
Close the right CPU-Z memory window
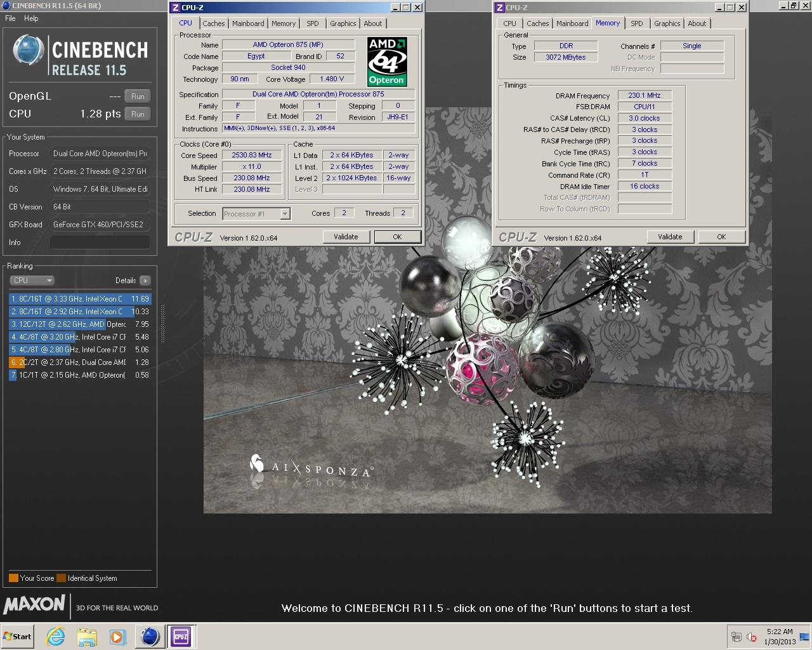(742, 8)
